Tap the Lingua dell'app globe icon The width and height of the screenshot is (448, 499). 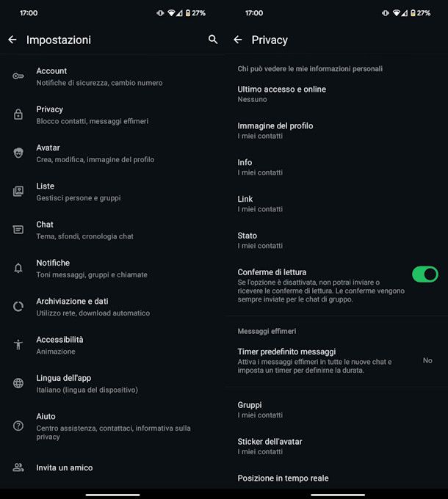tap(18, 383)
